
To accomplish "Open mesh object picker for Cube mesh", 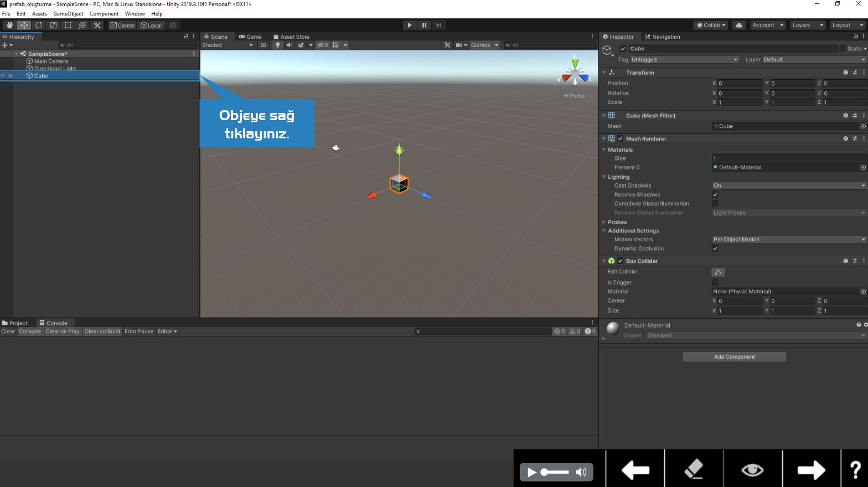I will (x=863, y=126).
